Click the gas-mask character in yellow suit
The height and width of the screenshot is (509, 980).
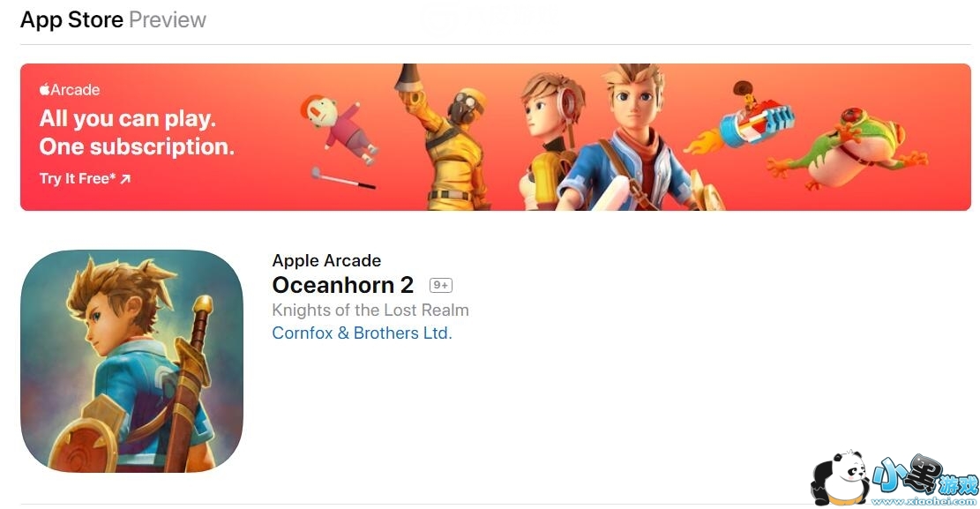tap(447, 138)
